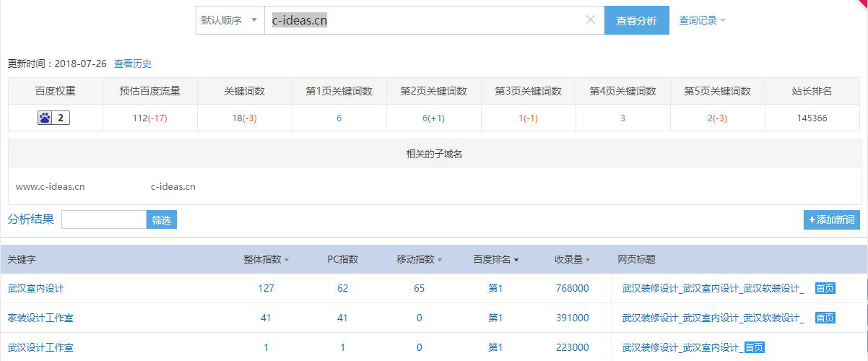Expand the 查询记录 history dropdown
868x361 pixels.
pos(702,20)
